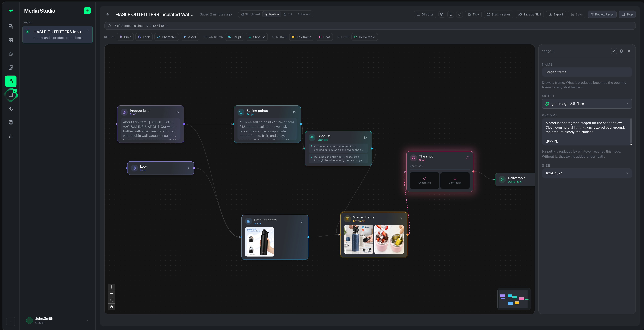Add a Look node from toolbar
The width and height of the screenshot is (644, 330).
click(x=144, y=37)
